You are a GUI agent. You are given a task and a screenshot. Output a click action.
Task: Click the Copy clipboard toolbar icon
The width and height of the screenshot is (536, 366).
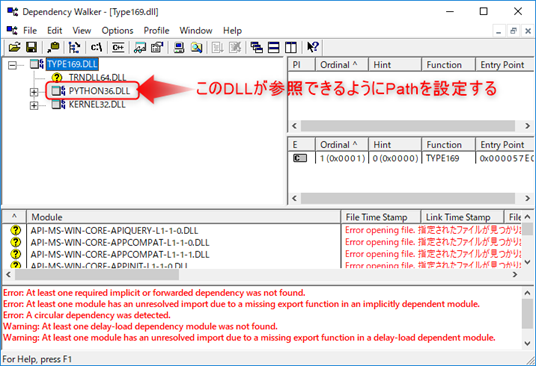click(x=53, y=47)
